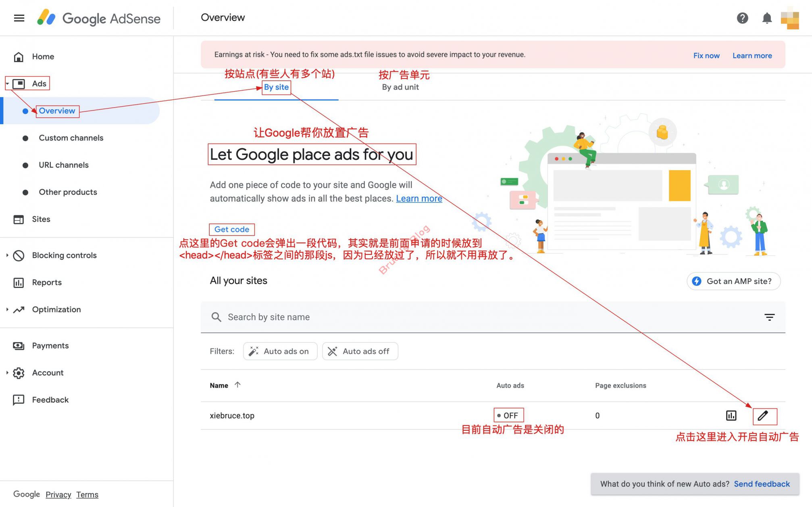Switch to the By ad unit tab
The height and width of the screenshot is (507, 812).
(400, 87)
